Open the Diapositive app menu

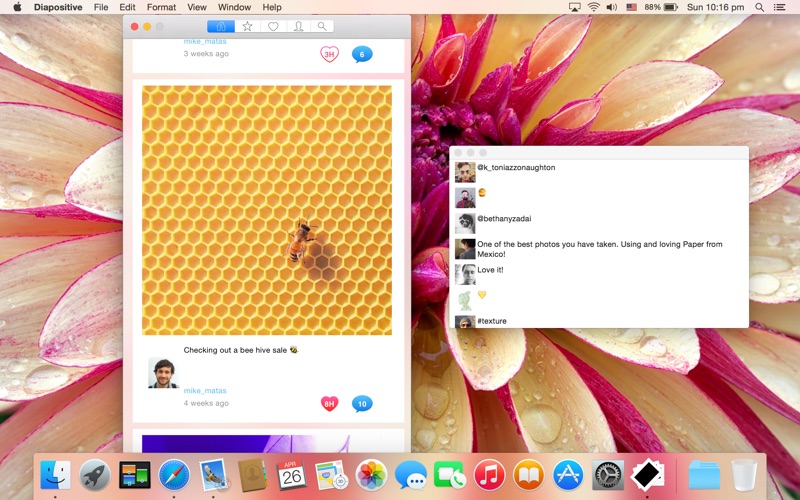(x=58, y=7)
